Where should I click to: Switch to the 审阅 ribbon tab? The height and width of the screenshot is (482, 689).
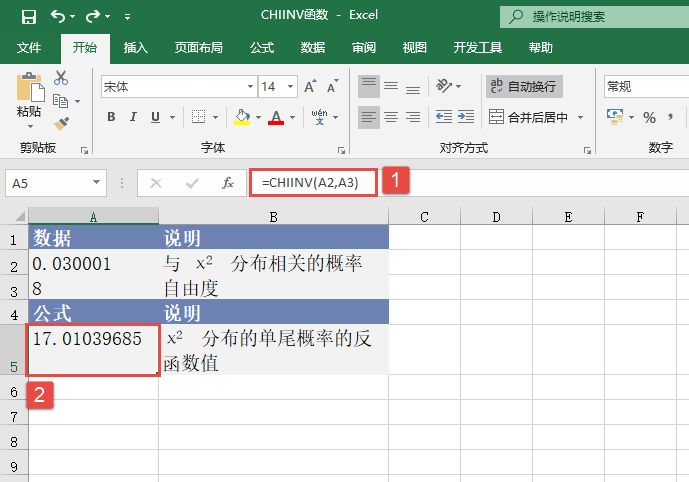(364, 47)
